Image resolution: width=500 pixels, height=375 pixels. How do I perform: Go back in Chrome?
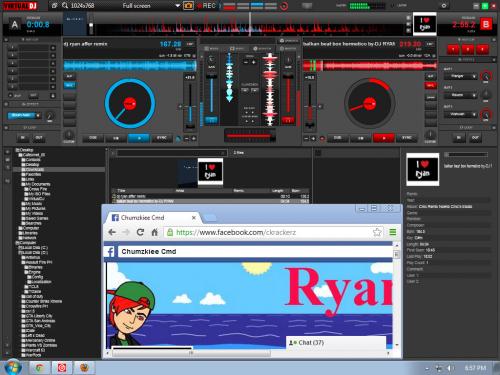point(112,232)
